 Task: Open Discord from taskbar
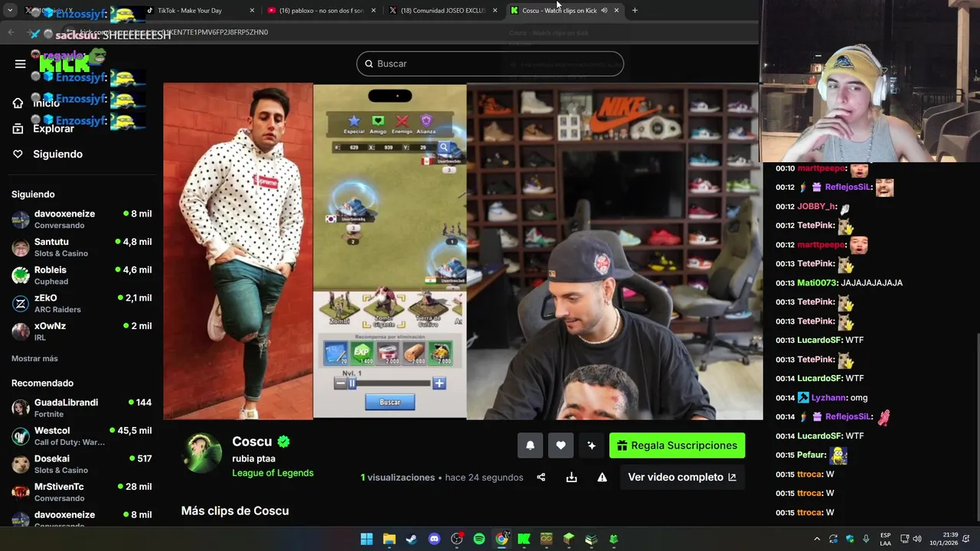click(434, 539)
